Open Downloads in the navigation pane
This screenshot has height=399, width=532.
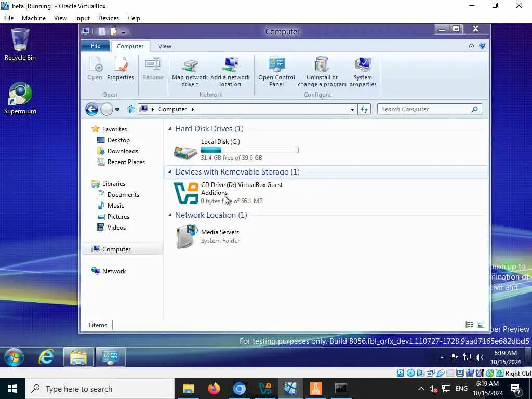pos(123,151)
